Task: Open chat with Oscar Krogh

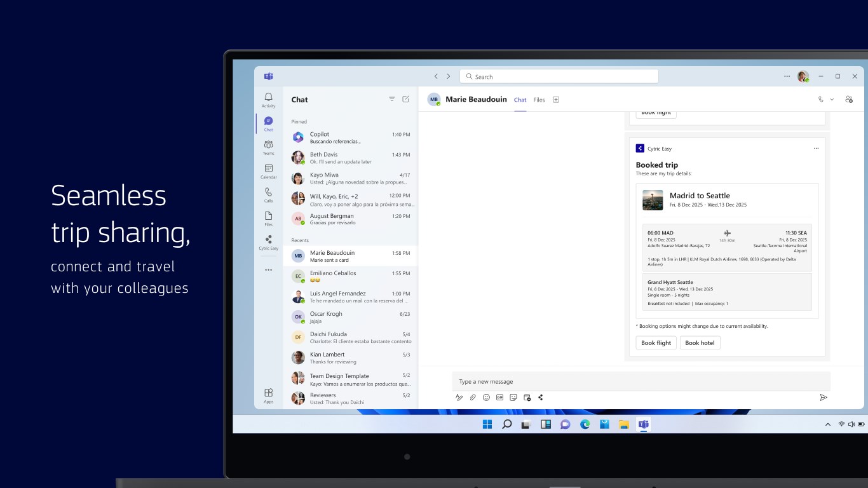Action: point(351,317)
